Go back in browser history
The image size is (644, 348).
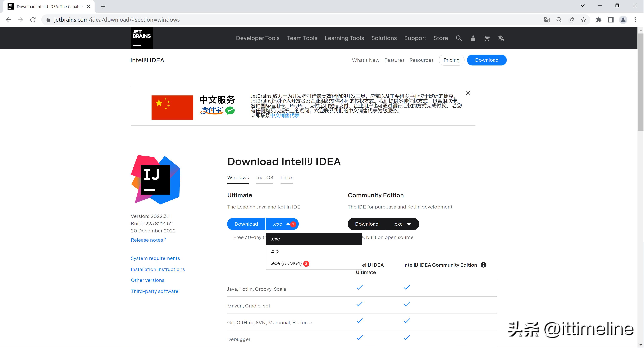click(8, 20)
